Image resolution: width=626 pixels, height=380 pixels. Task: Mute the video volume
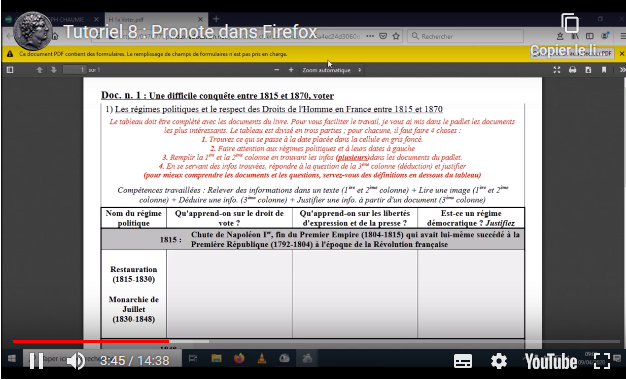(75, 361)
